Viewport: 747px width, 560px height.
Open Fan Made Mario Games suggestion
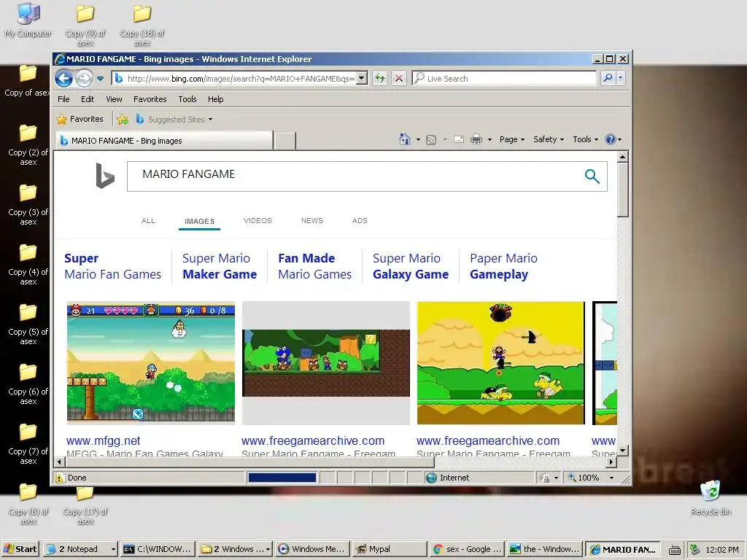[315, 266]
